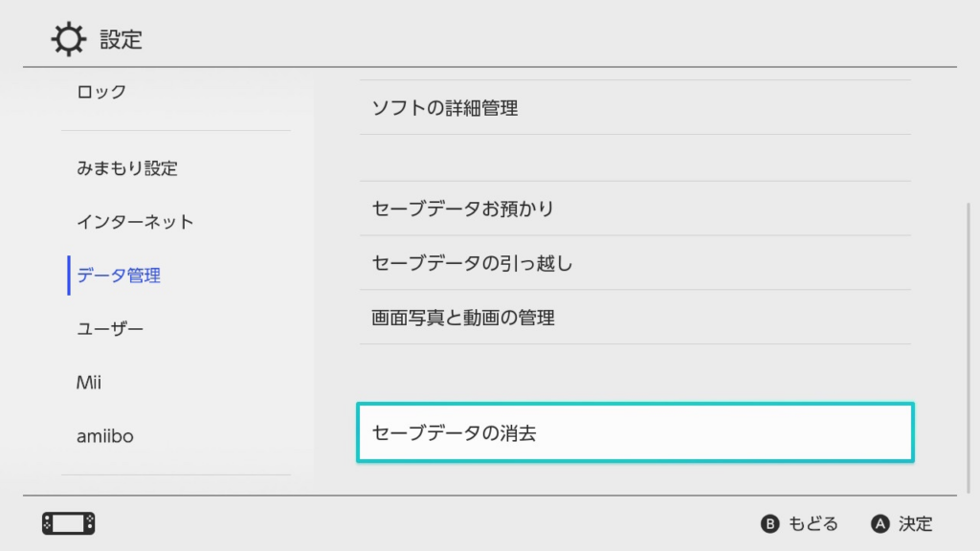Select the データ管理 sidebar item

119,275
